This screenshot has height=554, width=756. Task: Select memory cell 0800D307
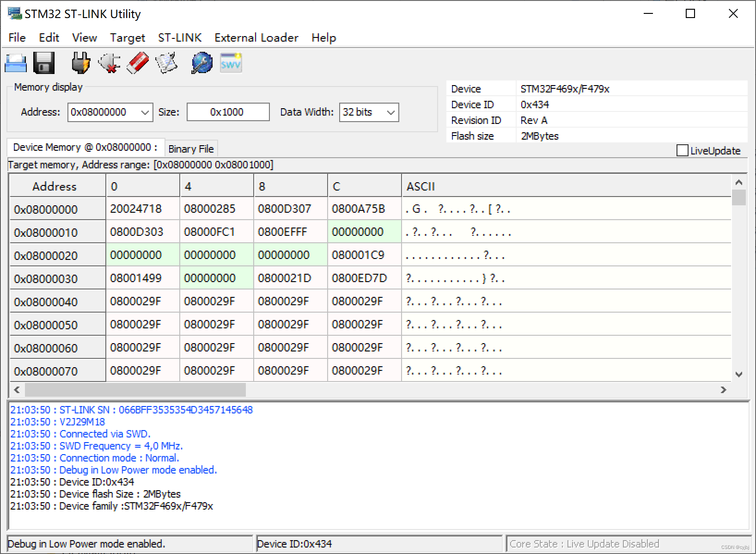click(290, 209)
